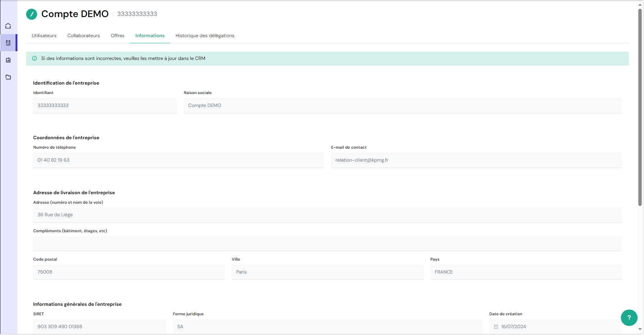Select the Informations tab
This screenshot has width=644, height=335.
click(x=150, y=36)
